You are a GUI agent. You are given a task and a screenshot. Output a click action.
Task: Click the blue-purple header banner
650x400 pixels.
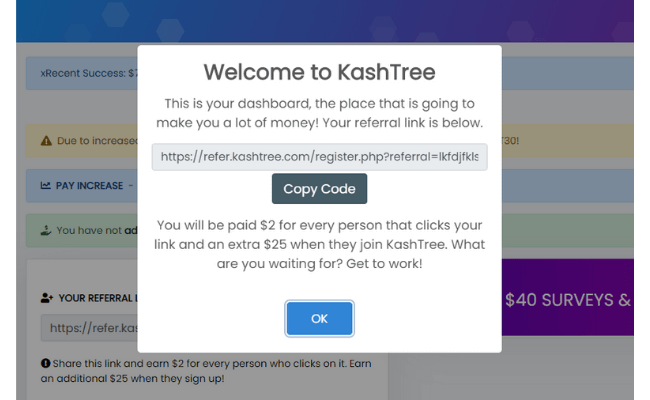point(325,21)
